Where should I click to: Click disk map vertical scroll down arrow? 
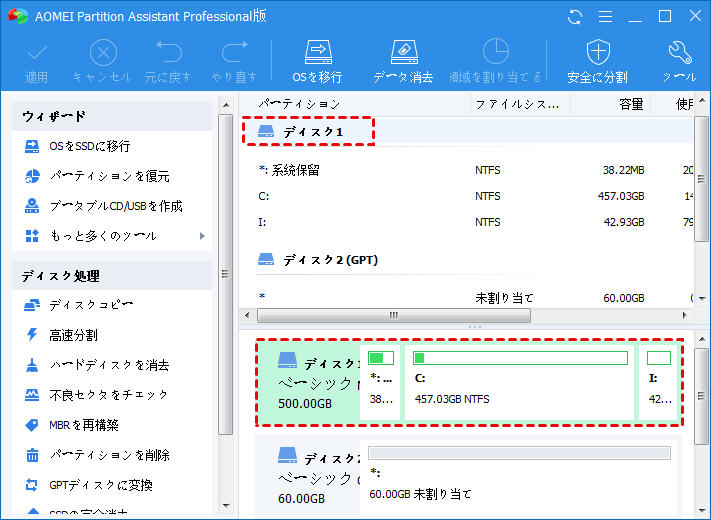(x=702, y=511)
